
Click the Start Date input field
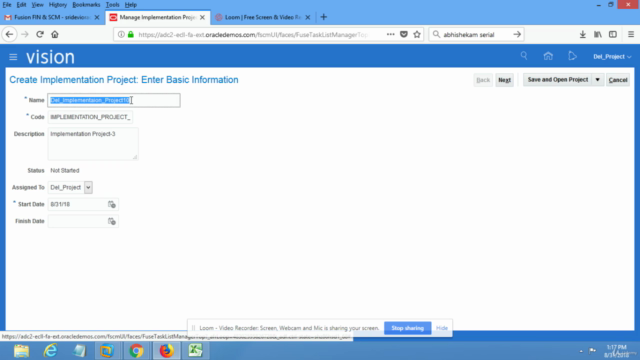click(78, 204)
